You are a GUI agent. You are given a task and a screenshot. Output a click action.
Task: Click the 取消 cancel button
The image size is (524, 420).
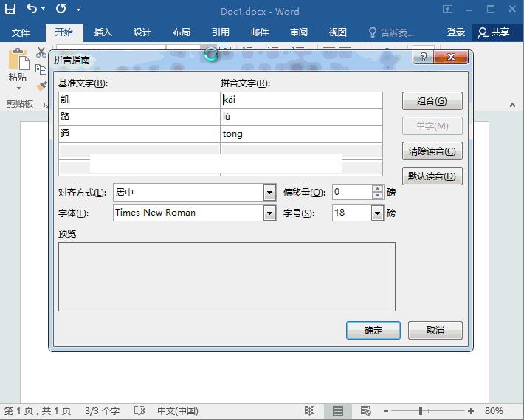point(435,330)
